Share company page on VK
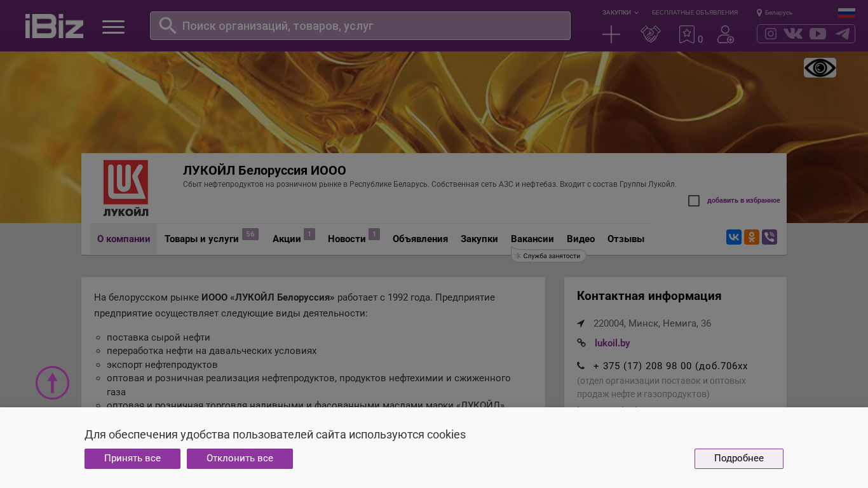The height and width of the screenshot is (488, 868). (734, 237)
